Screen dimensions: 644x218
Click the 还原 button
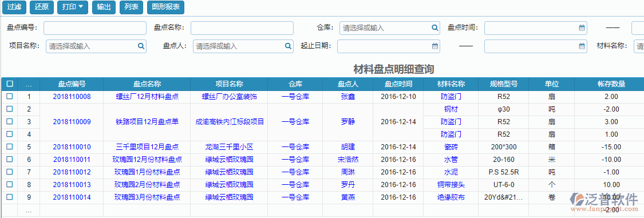tap(41, 7)
